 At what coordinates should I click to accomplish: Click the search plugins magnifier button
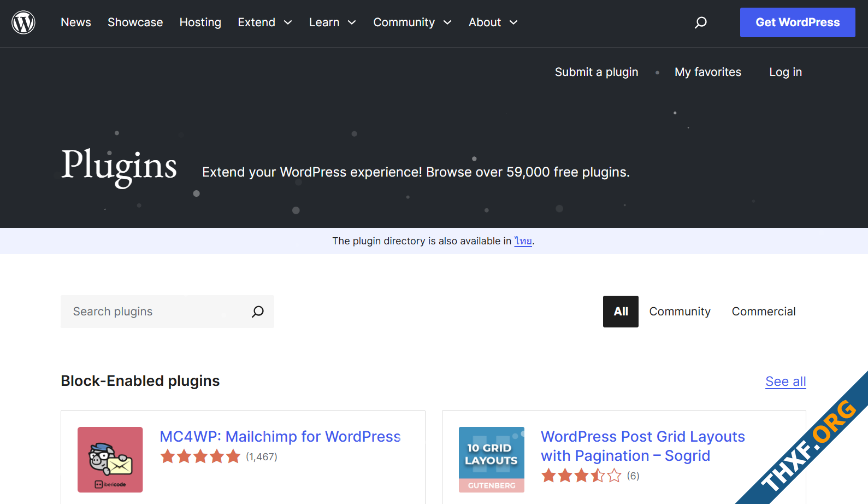[x=258, y=312]
